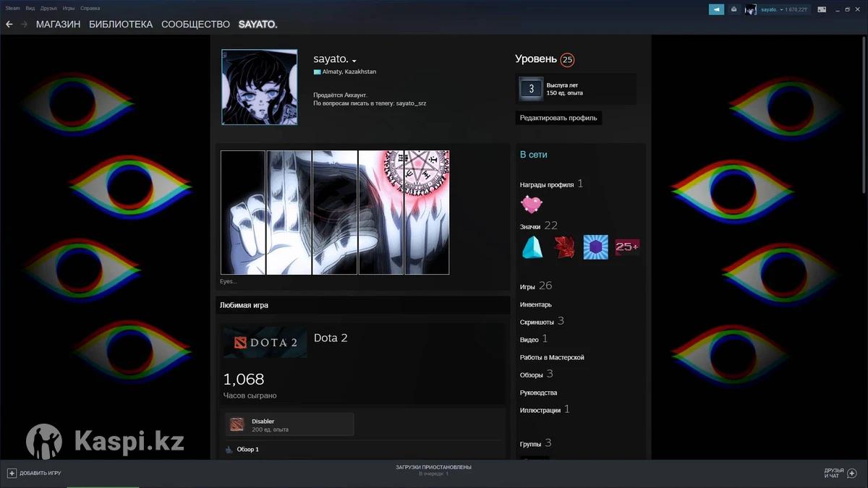Screen dimensions: 868x488
Task: Open the Значки badges link
Action: click(x=530, y=227)
